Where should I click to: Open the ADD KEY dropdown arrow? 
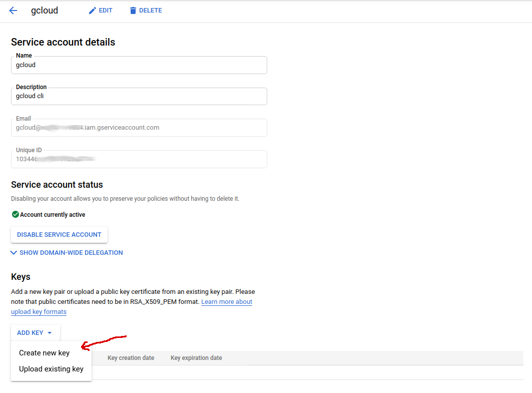click(x=50, y=333)
